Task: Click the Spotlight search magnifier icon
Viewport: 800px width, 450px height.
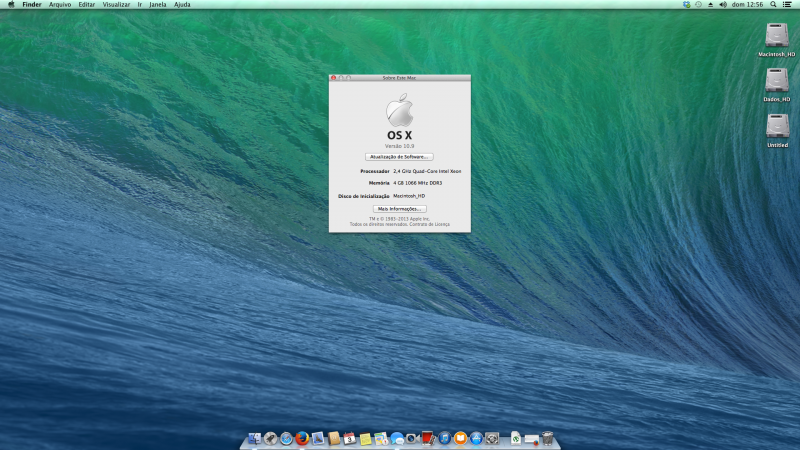Action: point(773,5)
